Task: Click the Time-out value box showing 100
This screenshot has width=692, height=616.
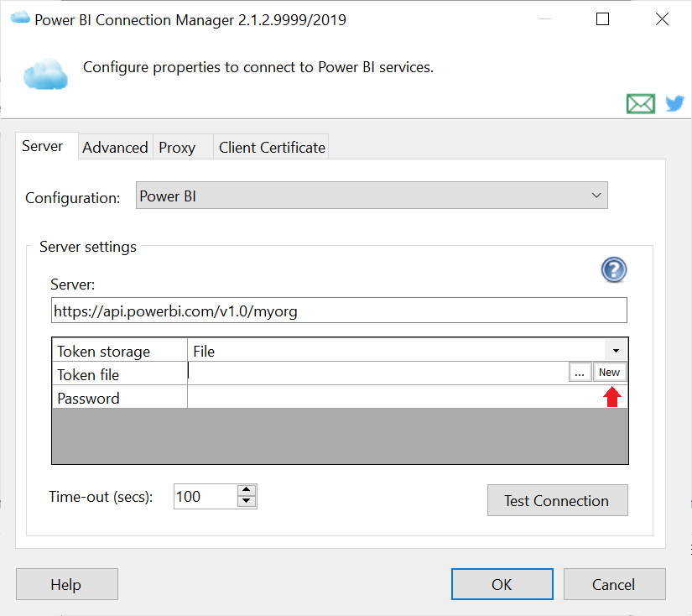Action: pos(206,496)
